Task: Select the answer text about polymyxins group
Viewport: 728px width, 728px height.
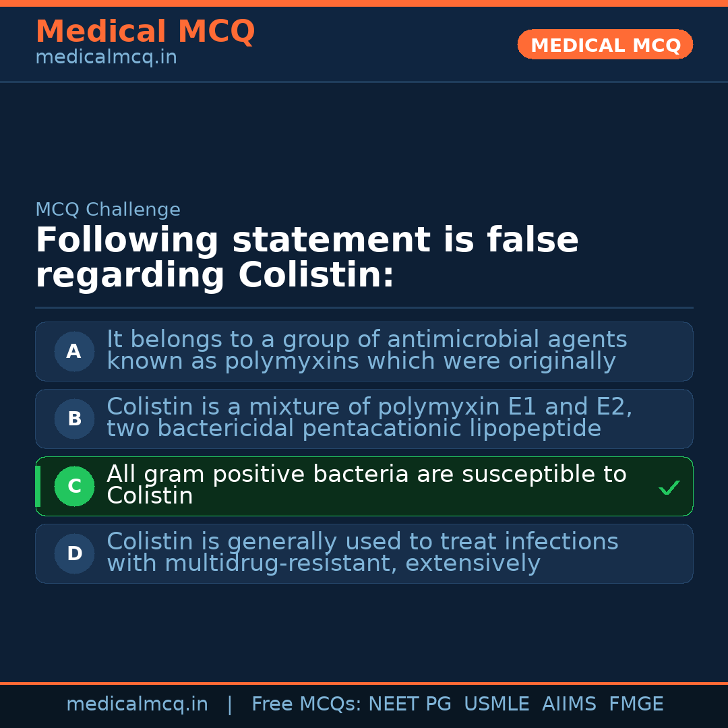Action: [367, 351]
